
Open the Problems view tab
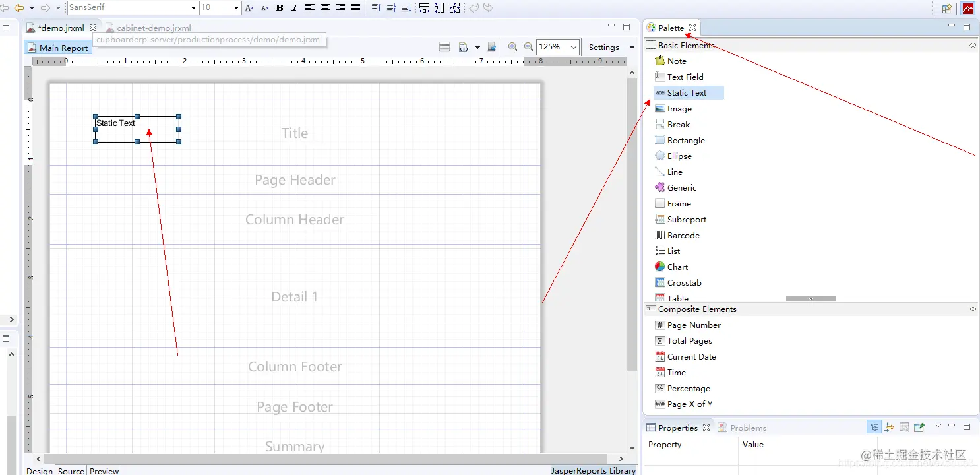(742, 427)
